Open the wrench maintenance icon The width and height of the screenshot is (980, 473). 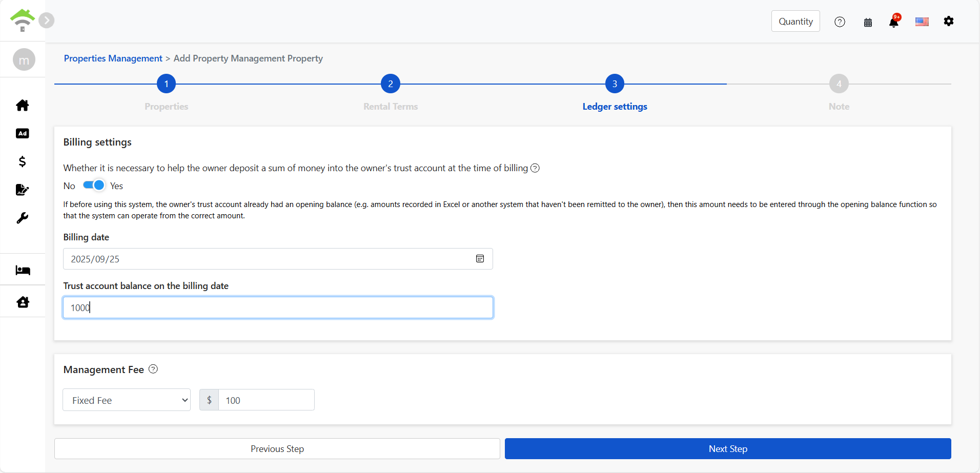(x=23, y=218)
